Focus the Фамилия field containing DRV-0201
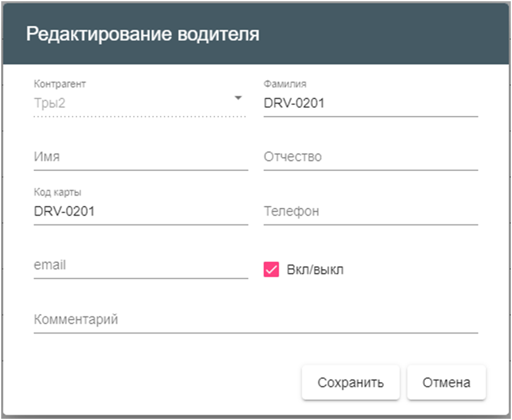512x420 pixels. [x=370, y=103]
